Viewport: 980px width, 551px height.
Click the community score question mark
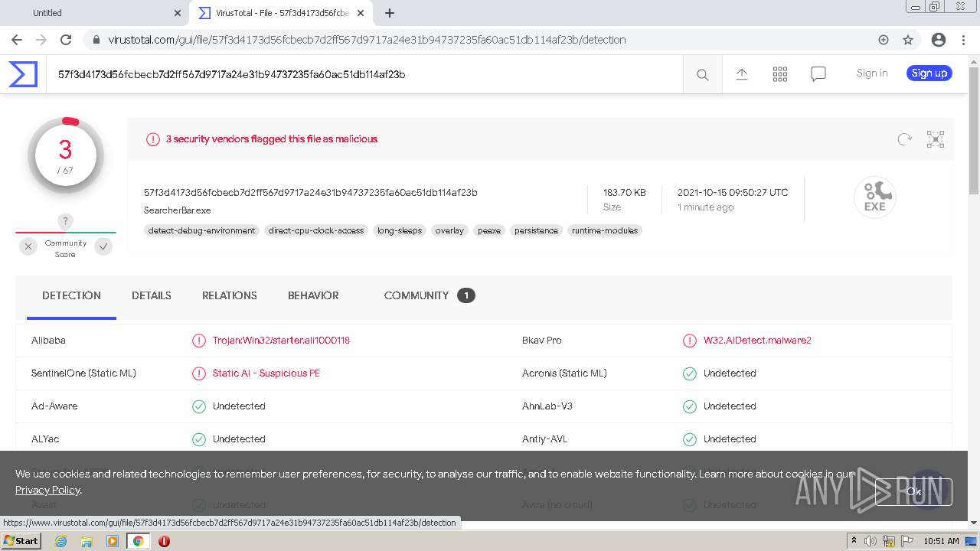point(65,221)
